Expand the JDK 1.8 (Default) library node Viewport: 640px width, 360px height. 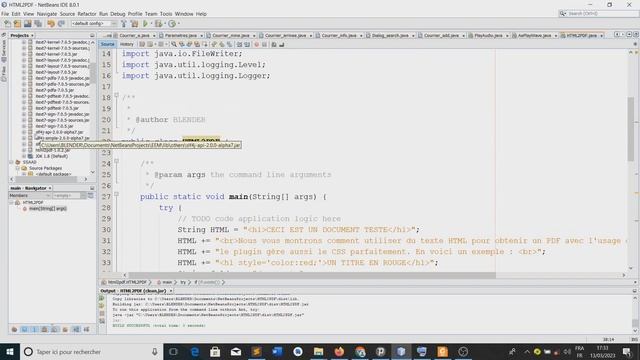tap(24, 156)
